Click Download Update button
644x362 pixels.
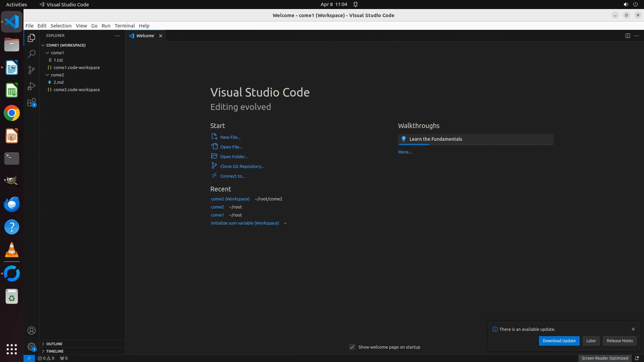coord(559,341)
